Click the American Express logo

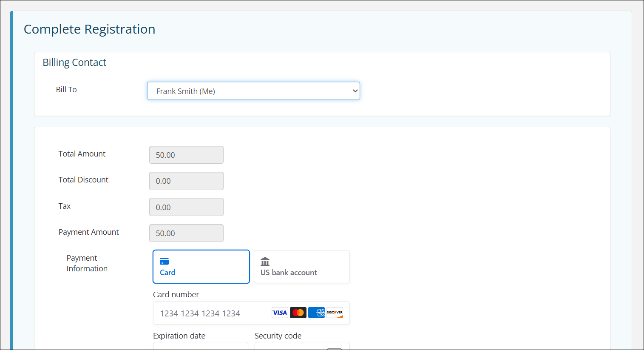[x=316, y=313]
